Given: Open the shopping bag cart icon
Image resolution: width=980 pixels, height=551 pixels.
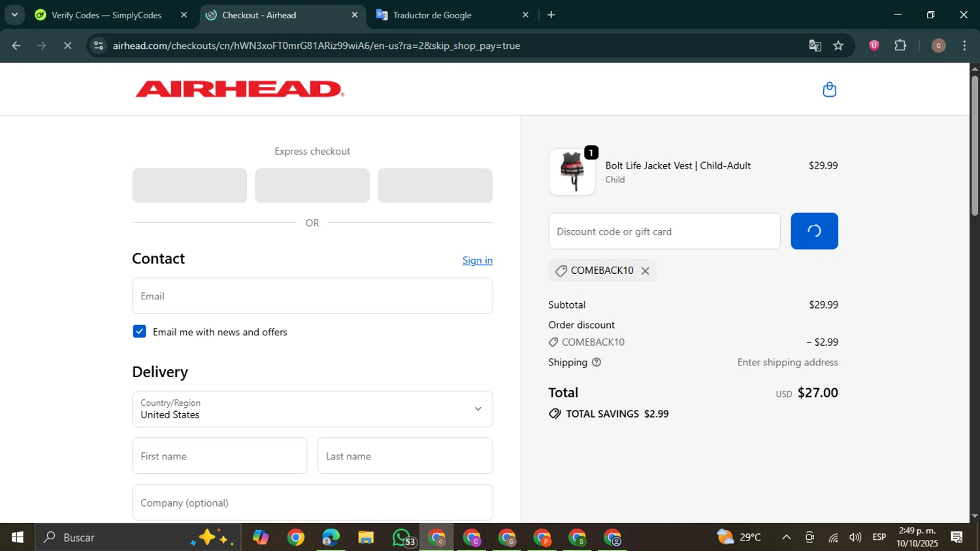Looking at the screenshot, I should pos(829,90).
